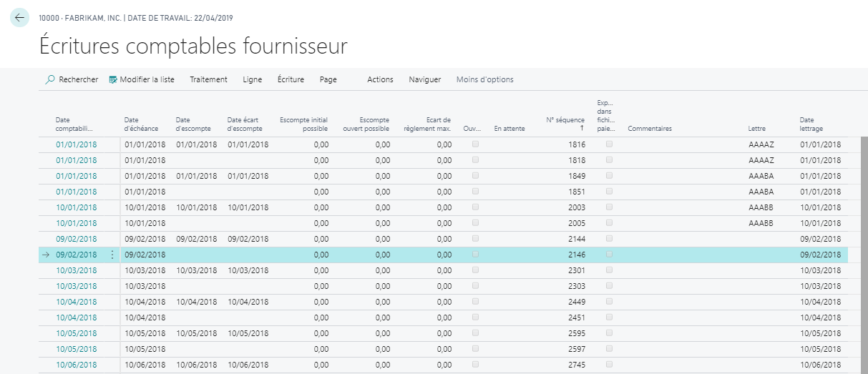Expand the Ligne menu
This screenshot has height=374, width=868.
pyautogui.click(x=253, y=79)
